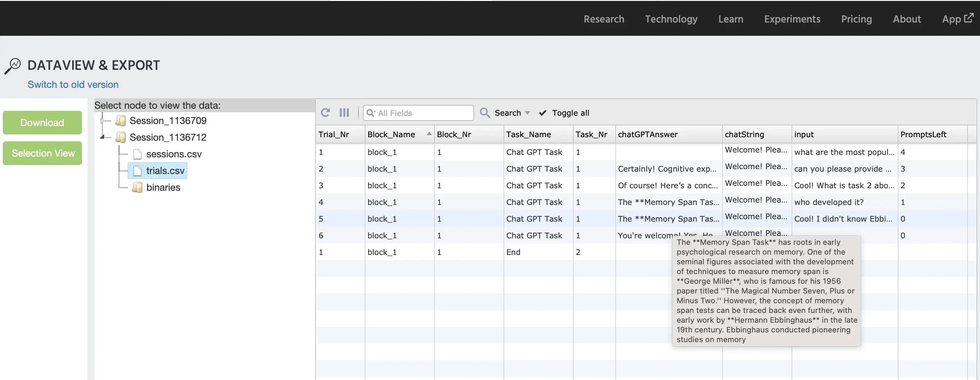The image size is (980, 380).
Task: Click the Session_1136709 folder icon
Action: [121, 121]
